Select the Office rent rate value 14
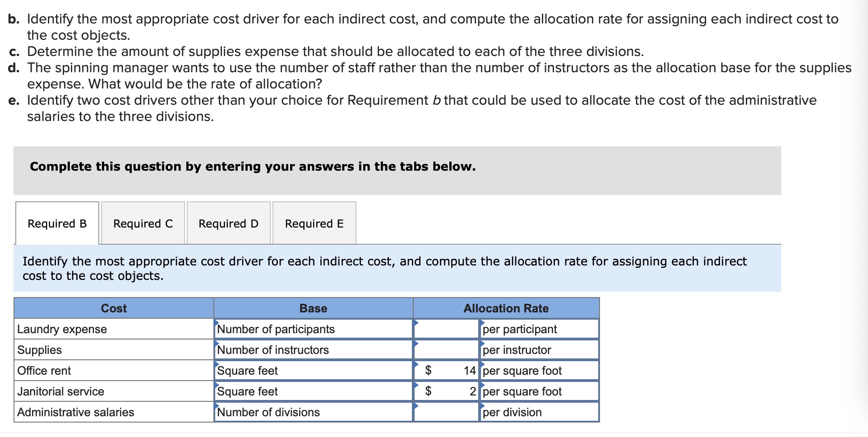Image resolution: width=868 pixels, height=437 pixels. [469, 370]
